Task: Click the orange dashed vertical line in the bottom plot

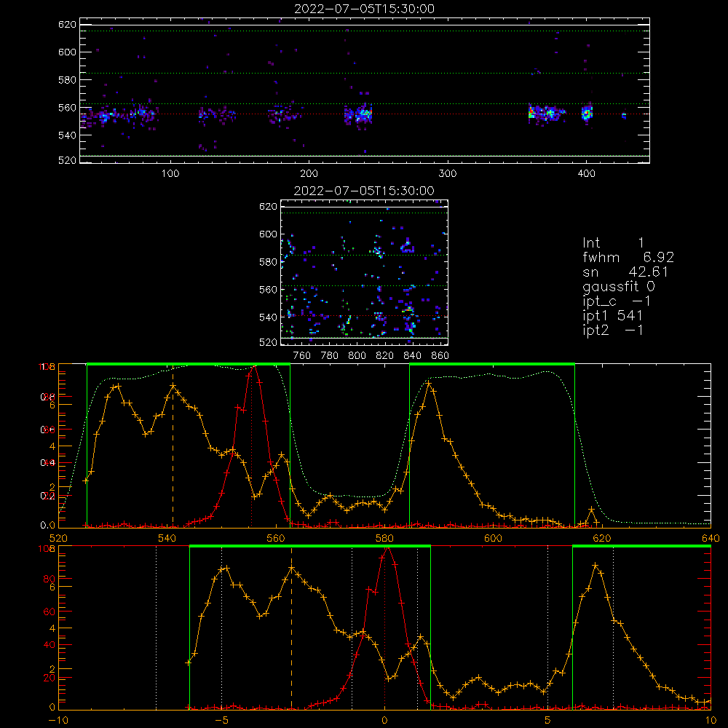Action: coord(292,628)
